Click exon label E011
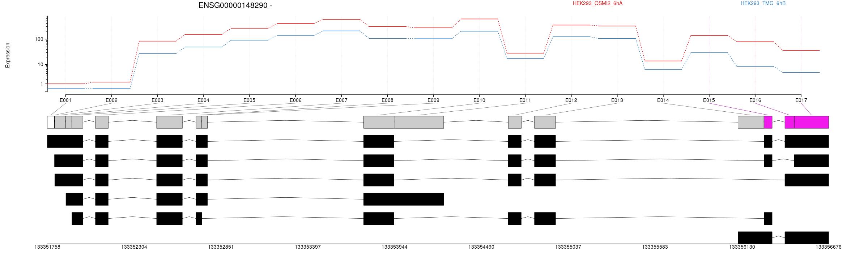The width and height of the screenshot is (868, 253). point(525,100)
